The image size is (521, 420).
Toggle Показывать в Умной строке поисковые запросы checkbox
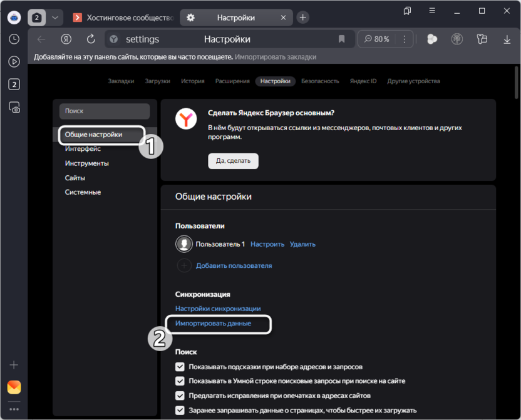180,381
